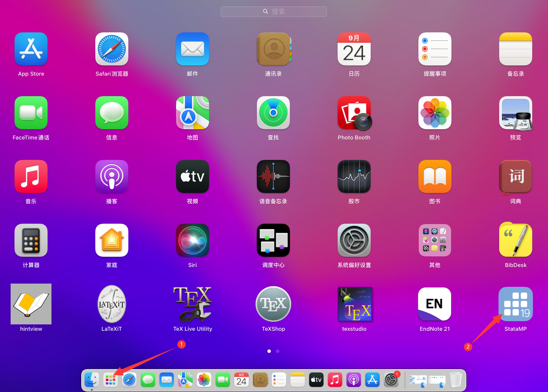Open 照片 app in the Launchpad grid
The width and height of the screenshot is (548, 392).
click(435, 113)
